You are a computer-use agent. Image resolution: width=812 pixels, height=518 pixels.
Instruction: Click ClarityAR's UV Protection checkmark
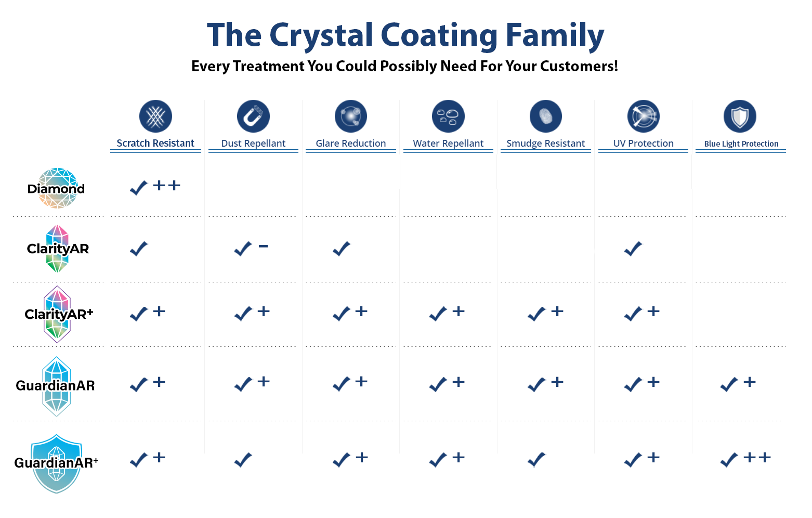pyautogui.click(x=633, y=249)
